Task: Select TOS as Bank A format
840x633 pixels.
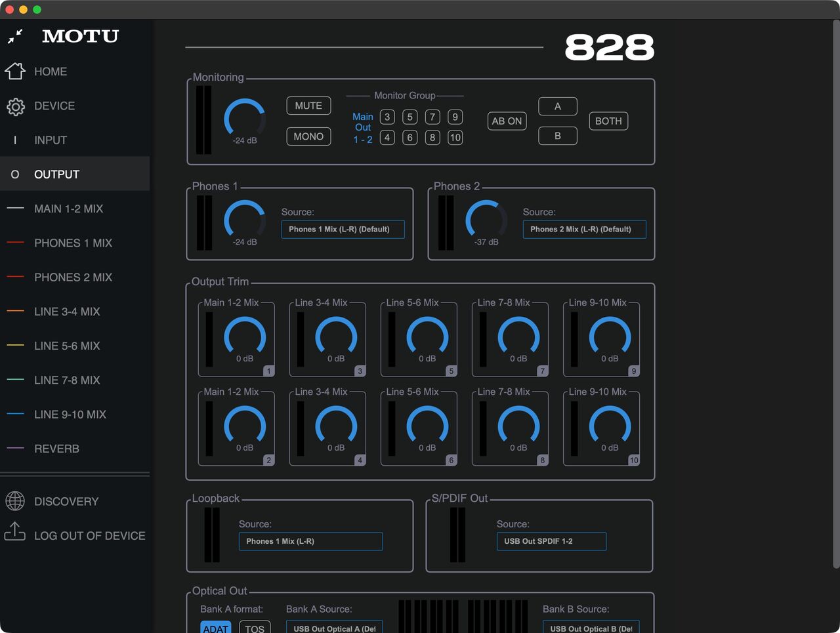Action: 255,628
